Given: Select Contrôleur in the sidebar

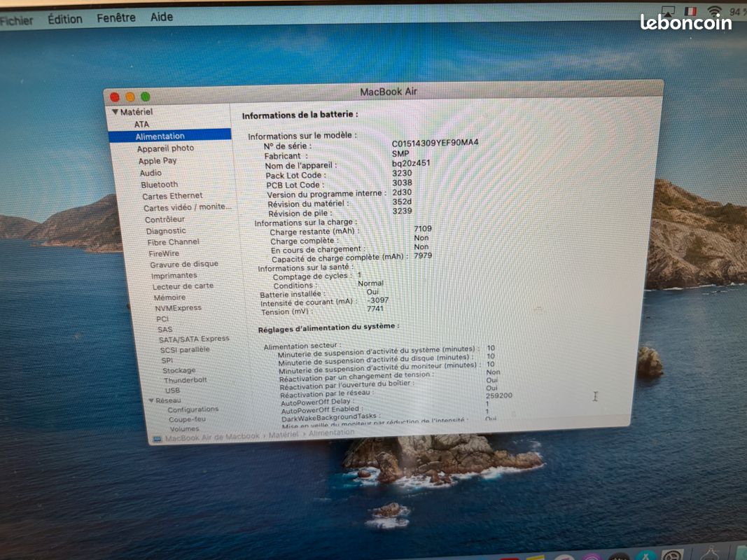Looking at the screenshot, I should click(165, 220).
